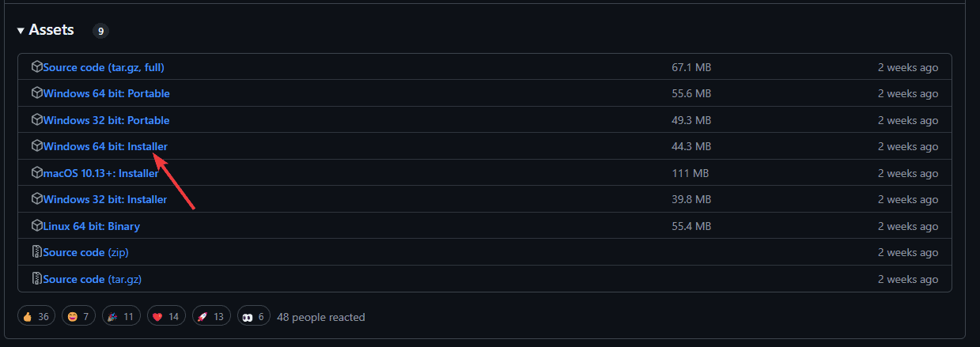Toggle the heart reaction with 14
980x347 pixels.
point(166,317)
